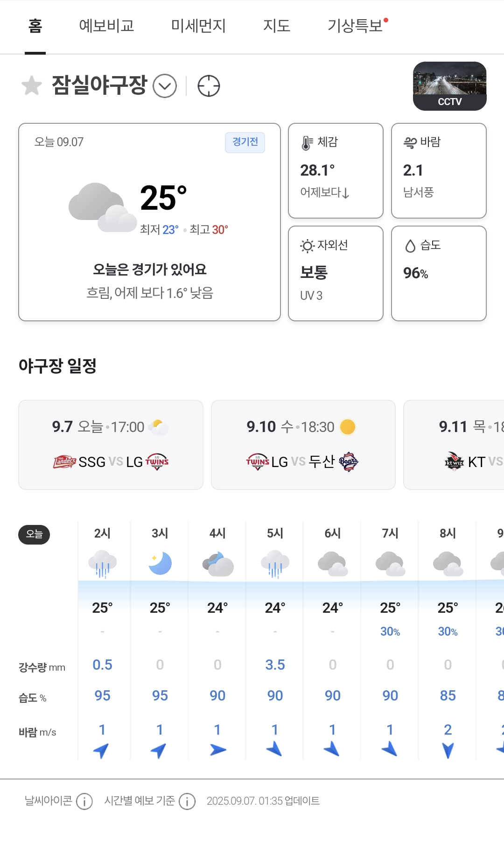Image resolution: width=504 pixels, height=843 pixels.
Task: Tap the 3시 clear night moon icon
Action: pos(160,563)
